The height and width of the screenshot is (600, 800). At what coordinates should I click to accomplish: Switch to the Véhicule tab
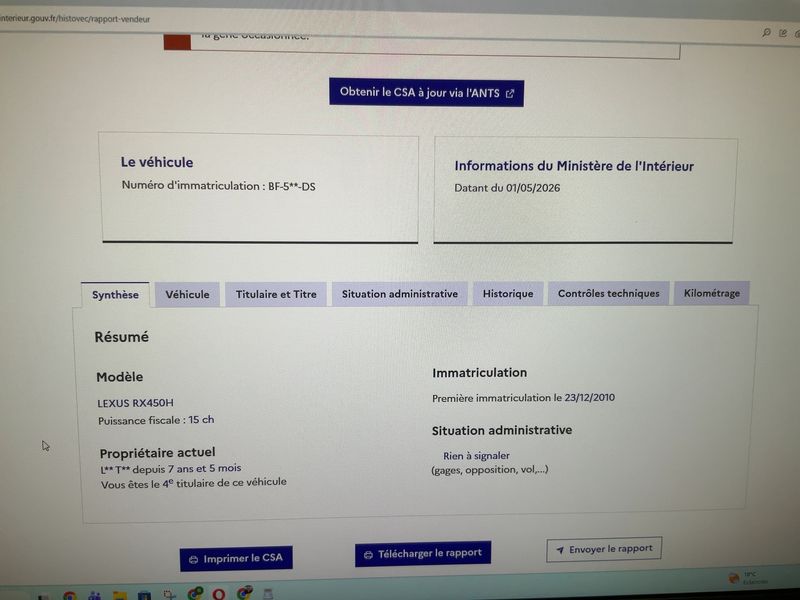coord(187,294)
